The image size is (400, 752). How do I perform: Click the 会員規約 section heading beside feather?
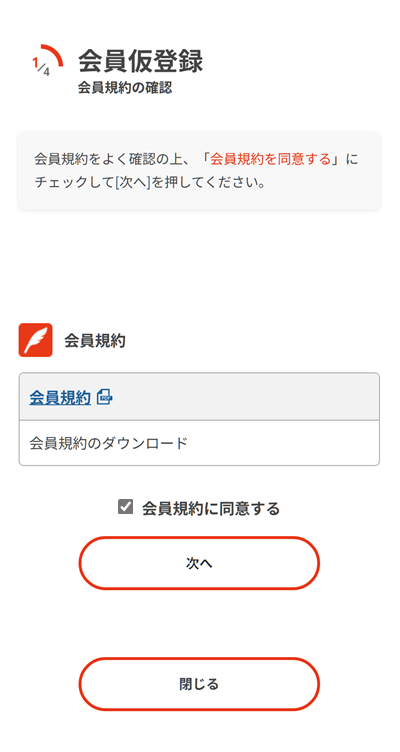point(95,341)
